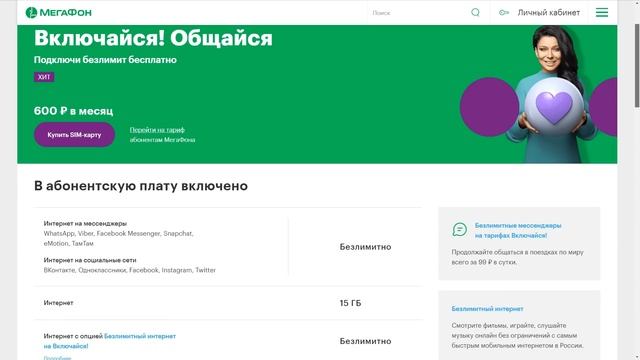This screenshot has height=360, width=640.
Task: Click the 'В абонентскую плату включено' heading
Action: 141,186
